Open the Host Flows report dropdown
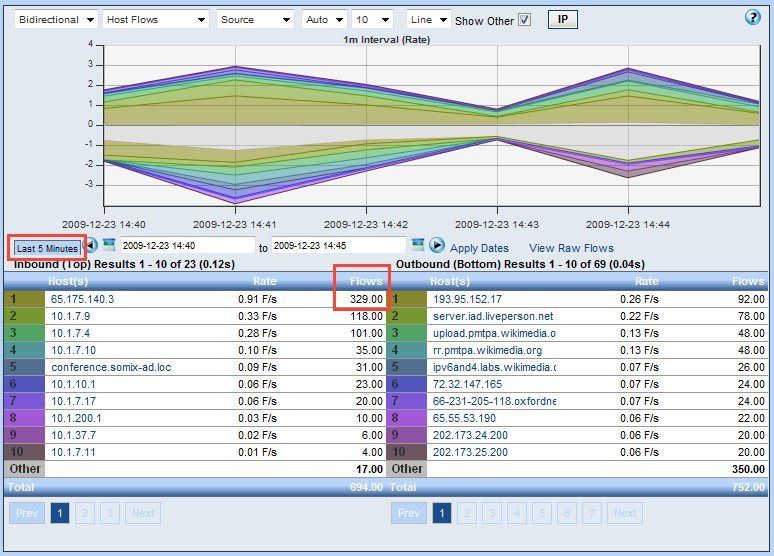Image resolution: width=774 pixels, height=556 pixels. point(156,20)
